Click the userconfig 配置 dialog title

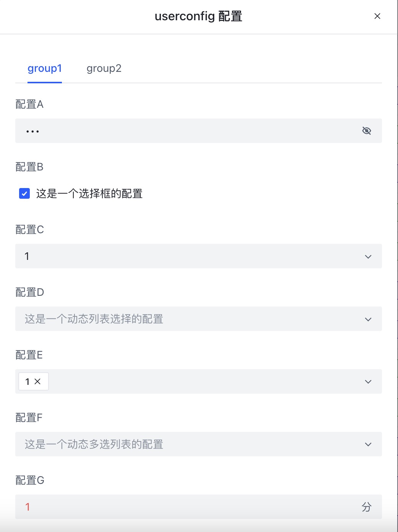click(198, 16)
